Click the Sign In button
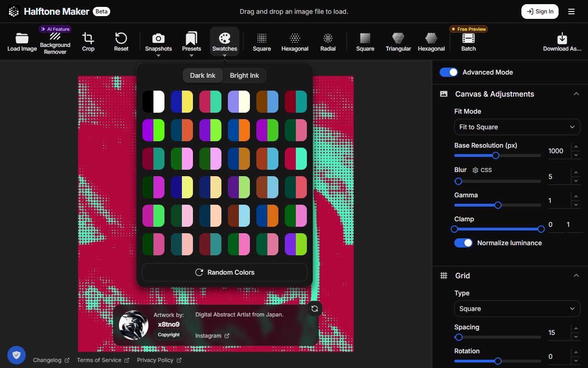This screenshot has width=588, height=368. click(540, 11)
